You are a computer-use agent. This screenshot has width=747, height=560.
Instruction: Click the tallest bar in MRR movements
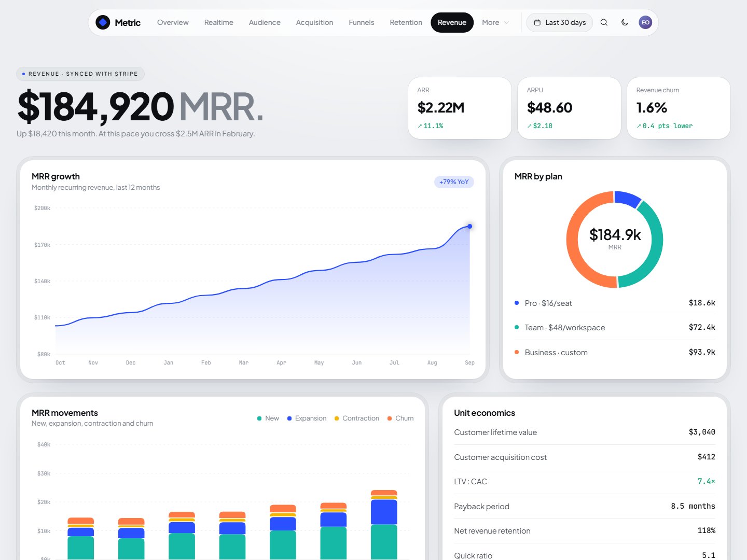pos(384,525)
